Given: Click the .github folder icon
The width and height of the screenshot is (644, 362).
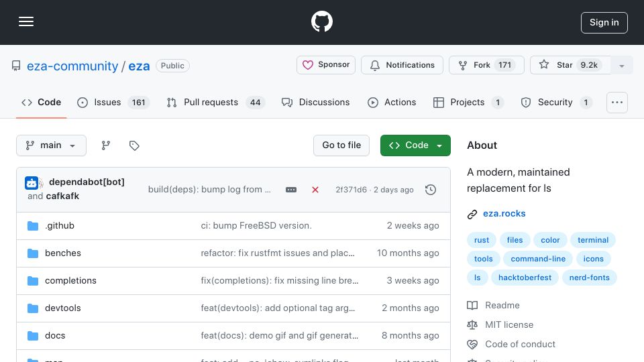Looking at the screenshot, I should point(33,226).
